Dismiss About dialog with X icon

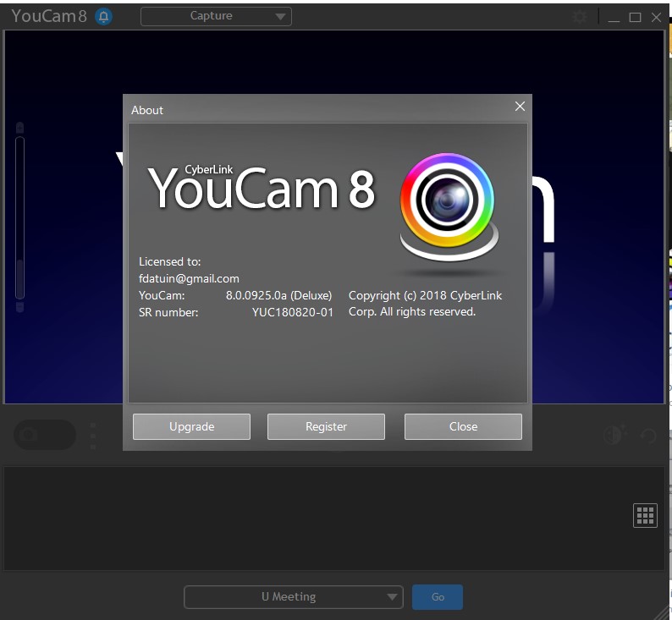[x=520, y=107]
